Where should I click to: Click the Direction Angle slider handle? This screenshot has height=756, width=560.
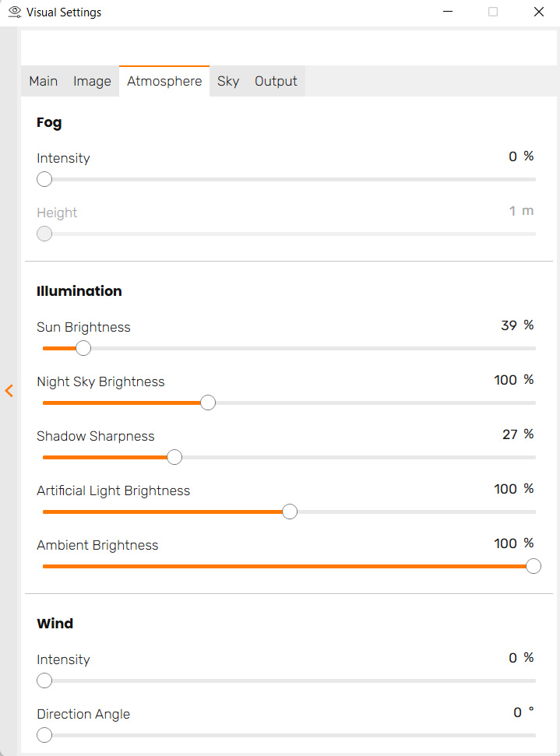[x=44, y=735]
